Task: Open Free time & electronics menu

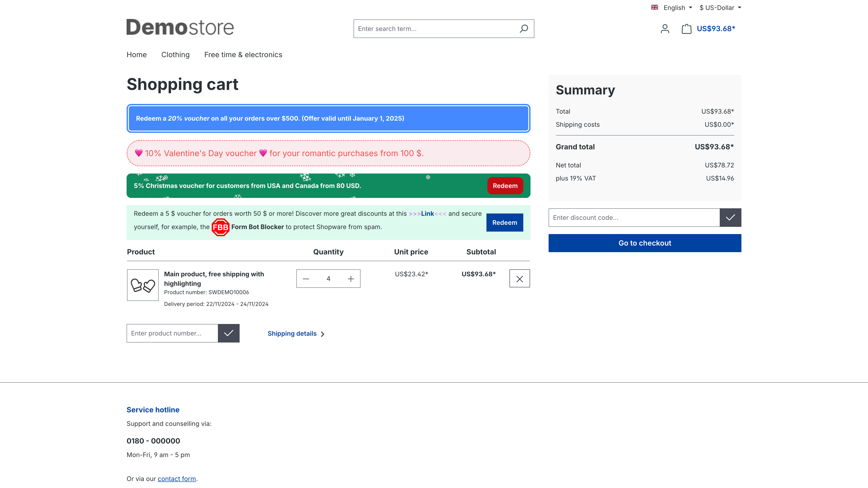Action: point(243,54)
